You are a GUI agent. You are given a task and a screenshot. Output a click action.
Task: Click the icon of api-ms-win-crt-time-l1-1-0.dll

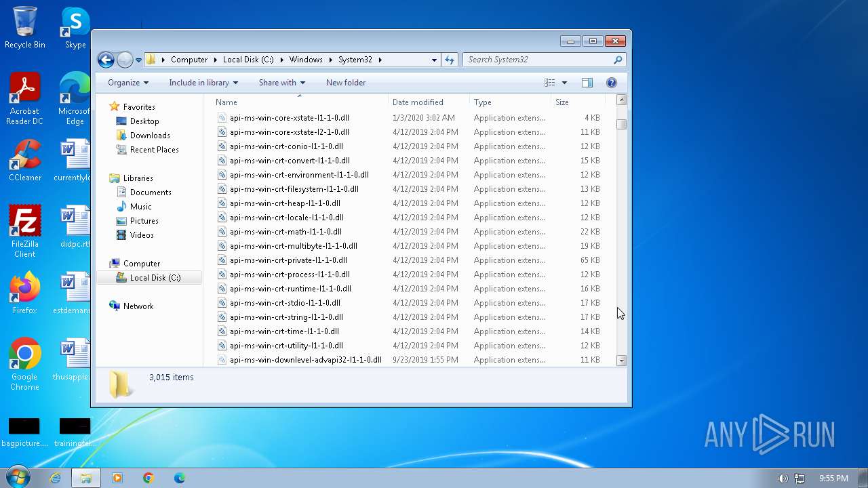[222, 331]
